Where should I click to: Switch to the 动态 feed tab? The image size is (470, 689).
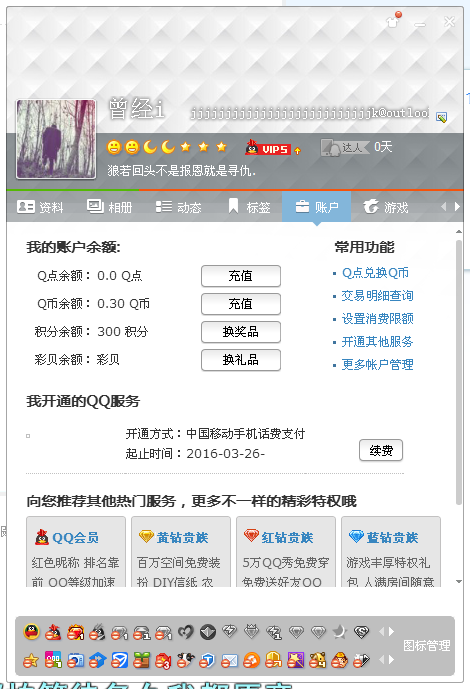pyautogui.click(x=179, y=207)
